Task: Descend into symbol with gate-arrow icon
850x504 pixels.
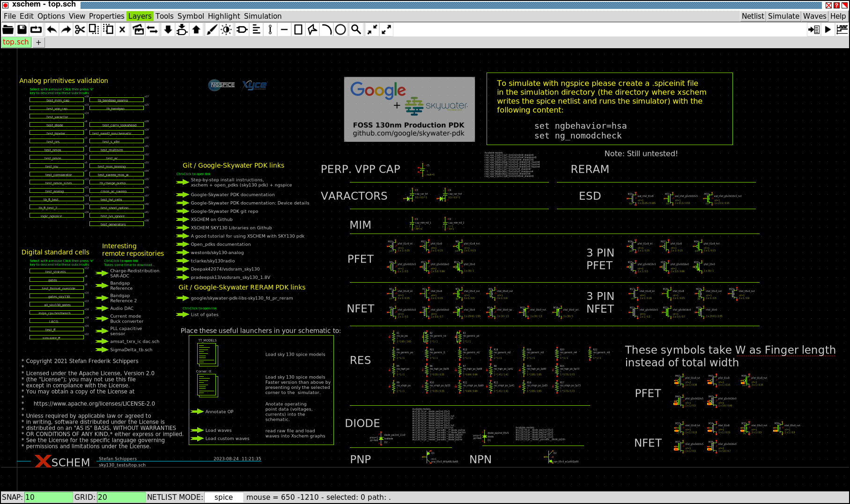Action: [x=182, y=29]
